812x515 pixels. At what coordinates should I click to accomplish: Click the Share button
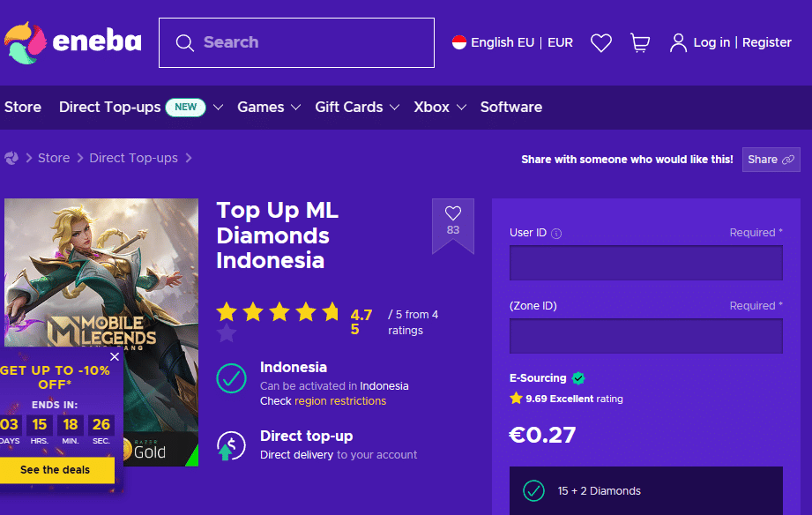click(x=771, y=160)
